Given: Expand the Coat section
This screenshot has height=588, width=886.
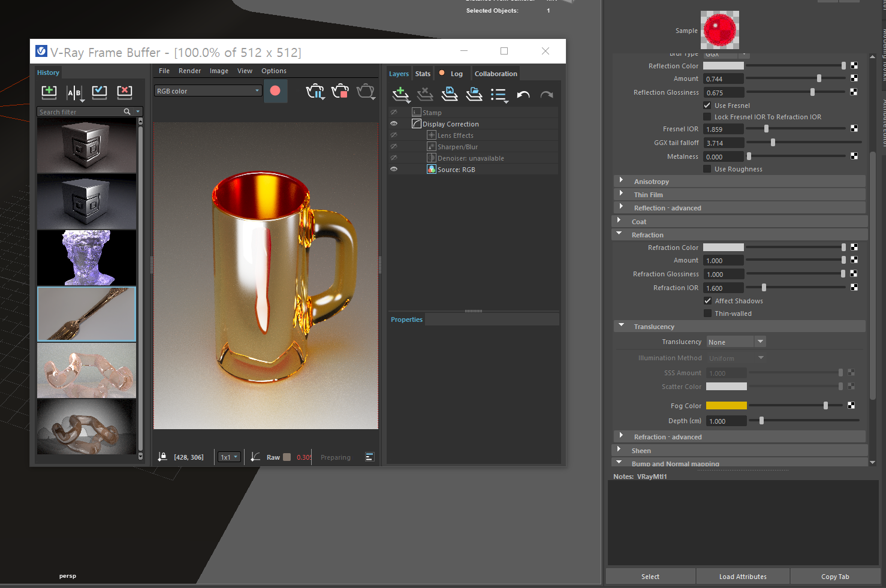Looking at the screenshot, I should click(x=619, y=221).
